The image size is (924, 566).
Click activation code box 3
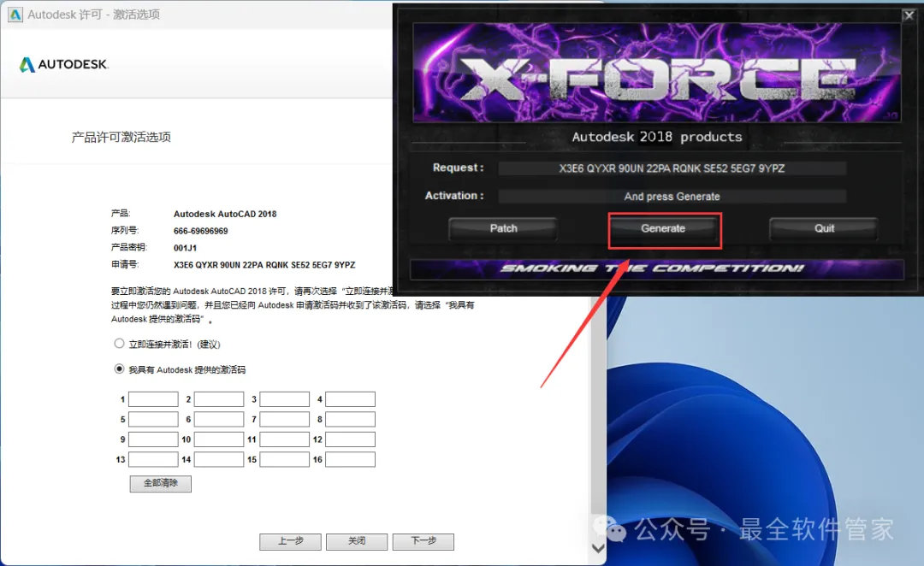[285, 399]
